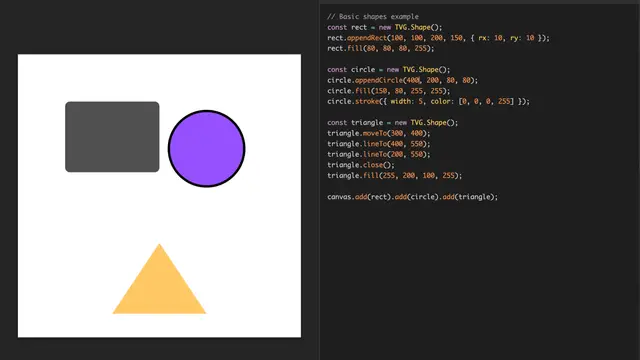Click the 'circle.fill(150, 80, 255, 255);' line
This screenshot has width=640, height=360.
[x=389, y=91]
